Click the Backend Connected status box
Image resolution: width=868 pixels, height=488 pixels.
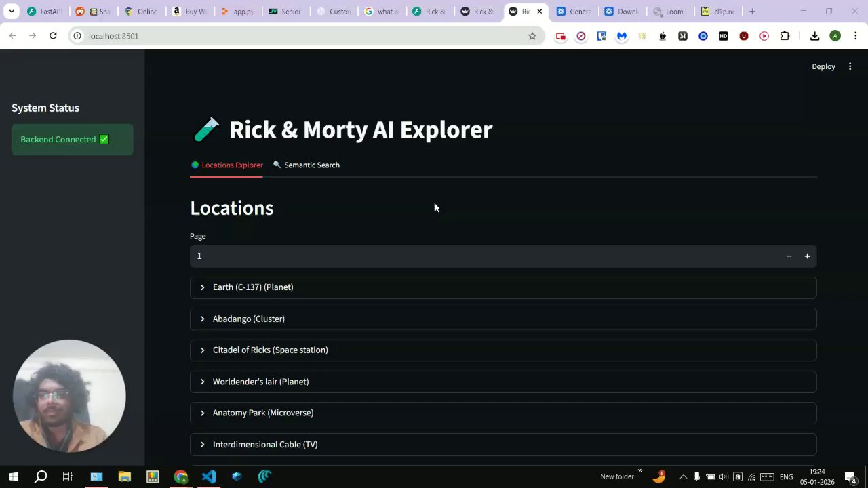tap(73, 140)
